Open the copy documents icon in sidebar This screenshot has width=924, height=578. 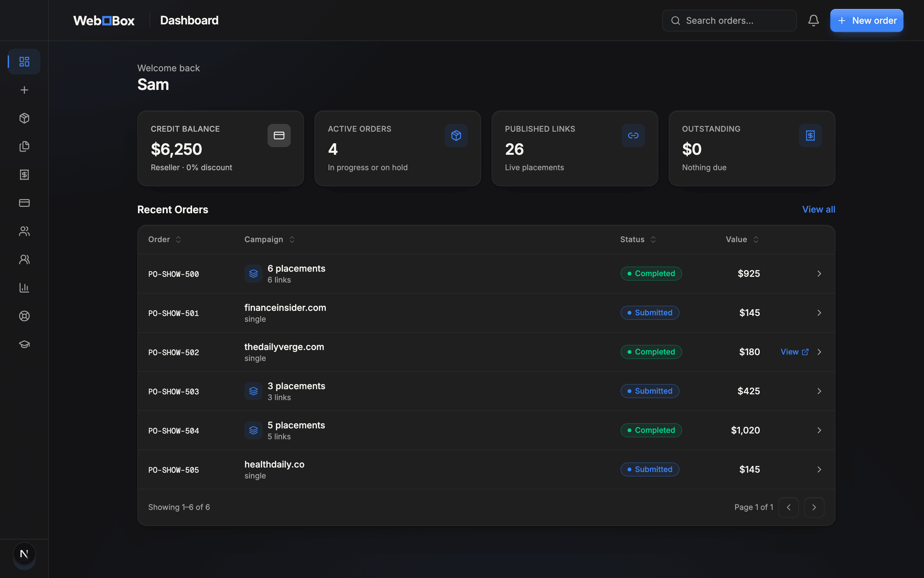(x=24, y=146)
